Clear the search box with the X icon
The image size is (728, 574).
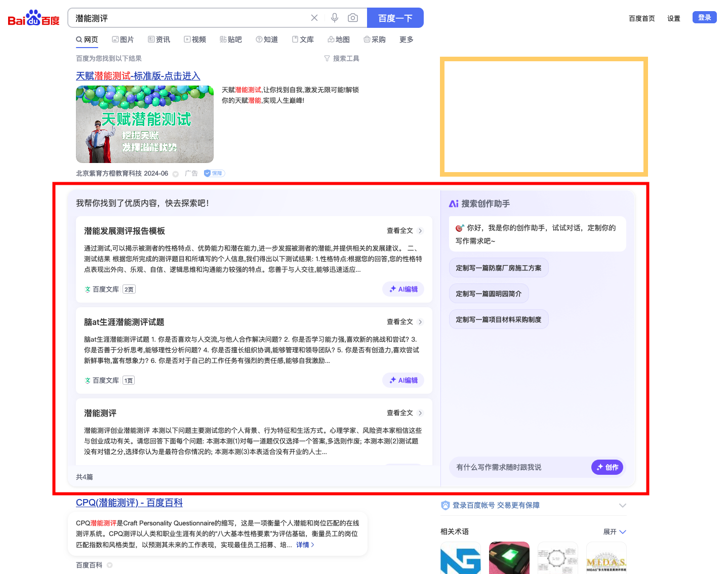314,18
